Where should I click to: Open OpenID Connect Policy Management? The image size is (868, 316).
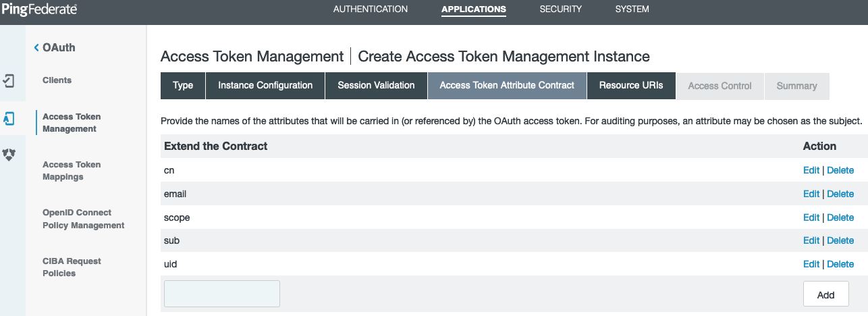pyautogui.click(x=83, y=219)
